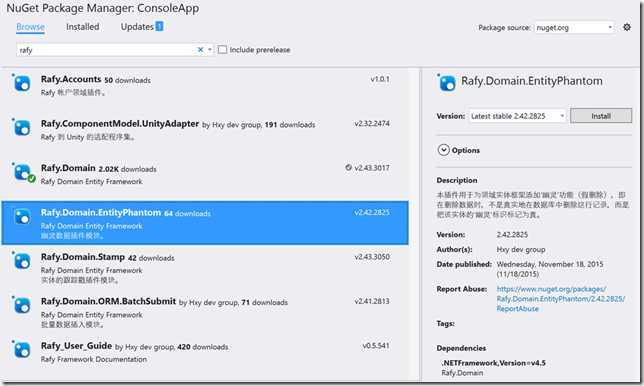This screenshot has width=644, height=386.
Task: Enable Include prerelease checkbox
Action: [x=222, y=50]
